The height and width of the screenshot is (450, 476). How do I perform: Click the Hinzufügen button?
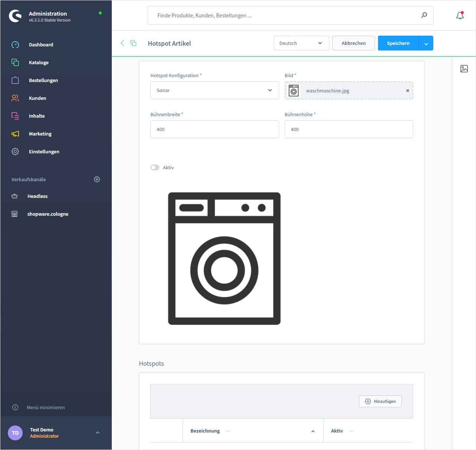(380, 401)
